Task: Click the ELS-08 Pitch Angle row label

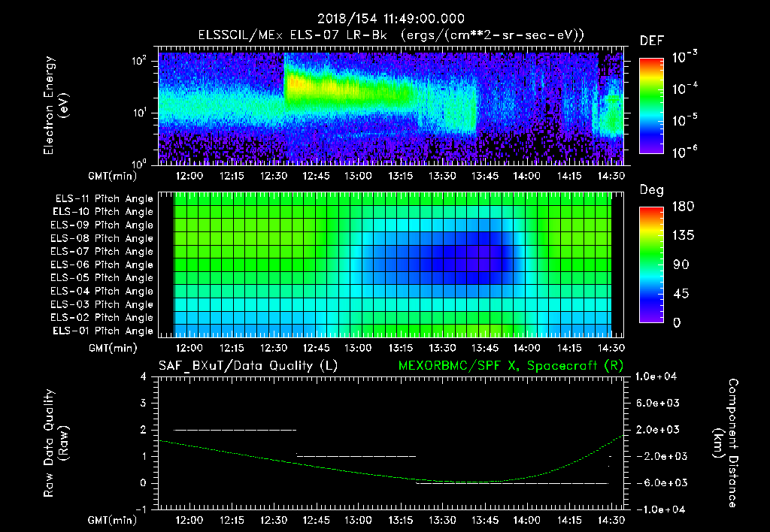Action: tap(102, 238)
